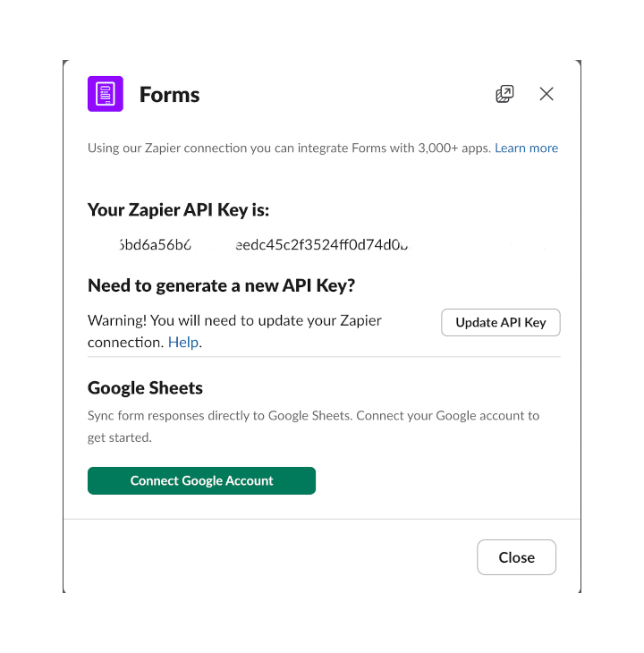Click the Zapier integration intro sentence
Screen dimensions: 644x653
coord(289,148)
